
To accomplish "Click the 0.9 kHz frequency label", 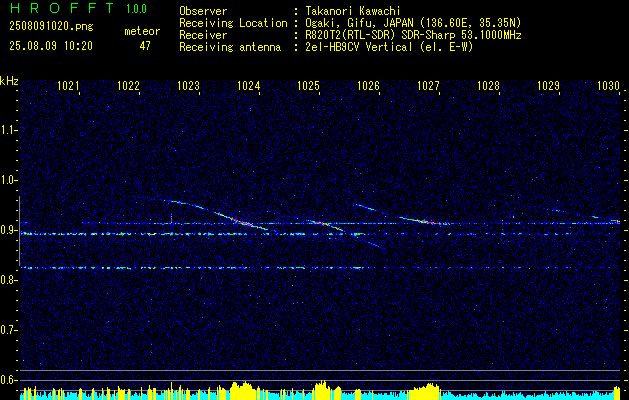I will click(x=9, y=230).
